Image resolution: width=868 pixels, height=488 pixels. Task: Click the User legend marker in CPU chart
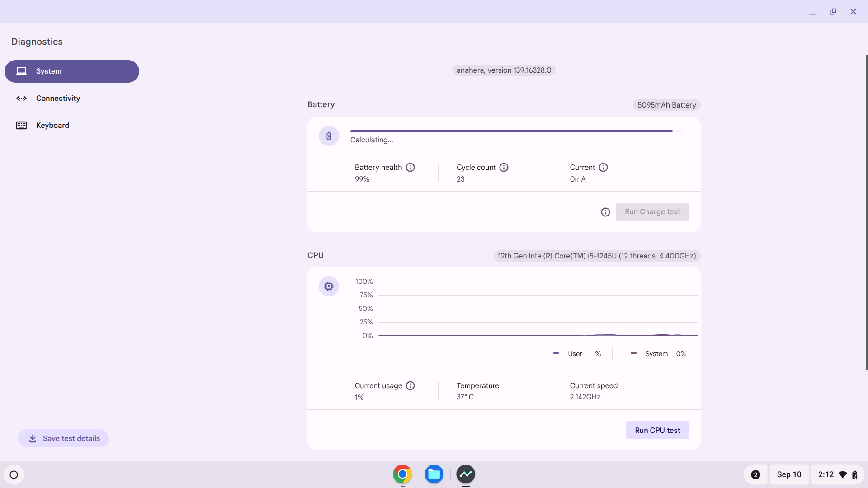coord(556,353)
